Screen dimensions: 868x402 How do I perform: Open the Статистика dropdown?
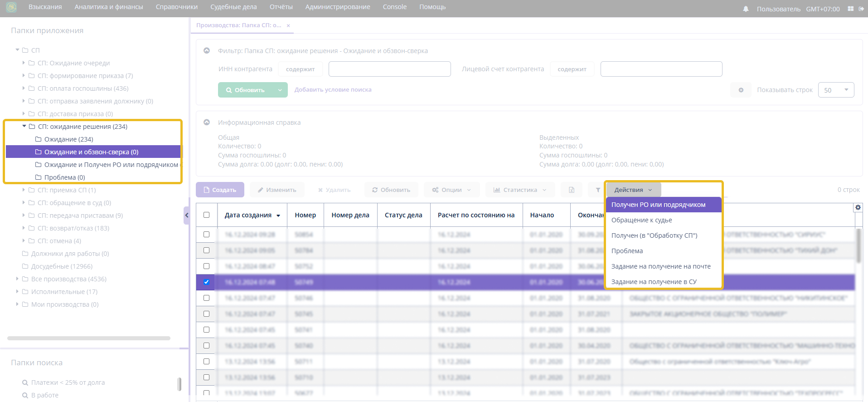coord(520,190)
